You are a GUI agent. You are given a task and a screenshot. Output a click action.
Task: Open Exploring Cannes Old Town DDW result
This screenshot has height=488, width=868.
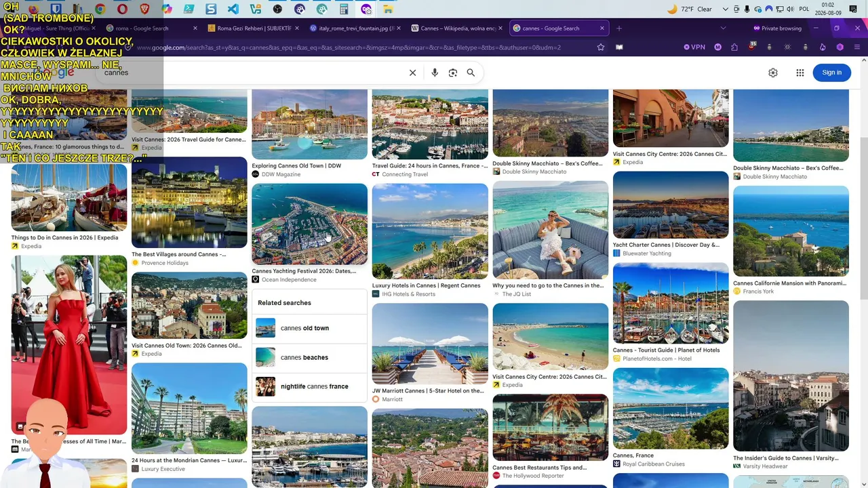pos(296,166)
